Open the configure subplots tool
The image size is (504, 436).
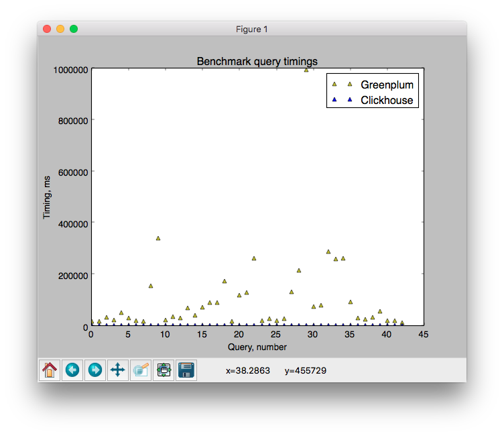164,370
